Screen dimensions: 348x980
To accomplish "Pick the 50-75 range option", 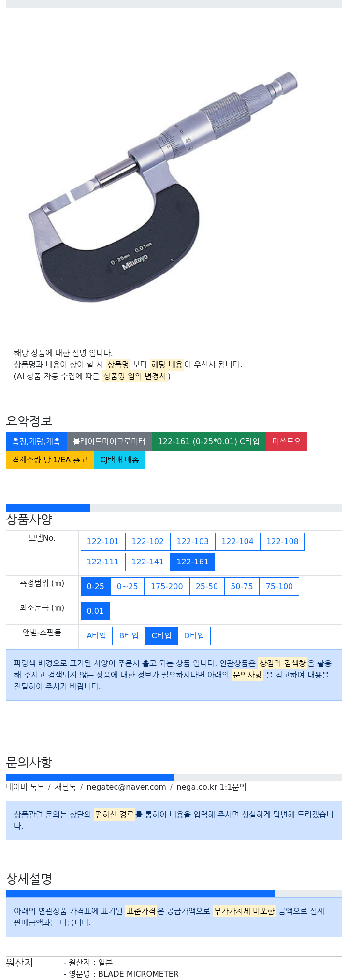I will (x=242, y=587).
